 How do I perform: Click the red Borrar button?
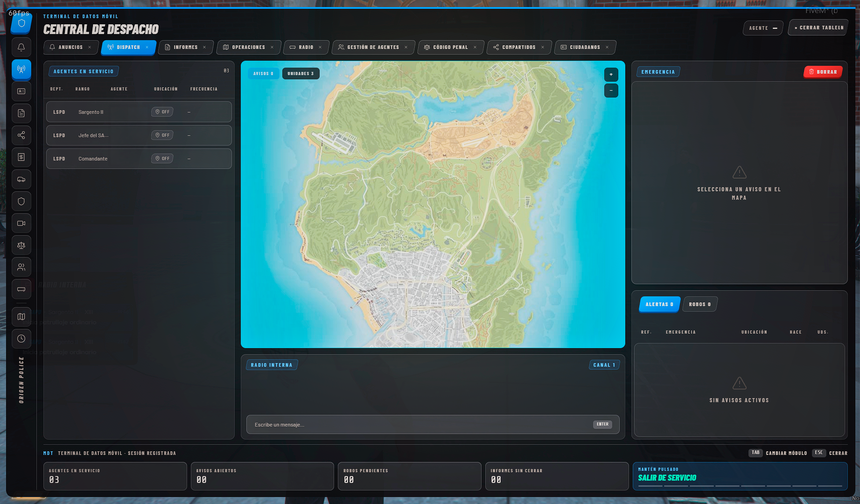coord(823,72)
